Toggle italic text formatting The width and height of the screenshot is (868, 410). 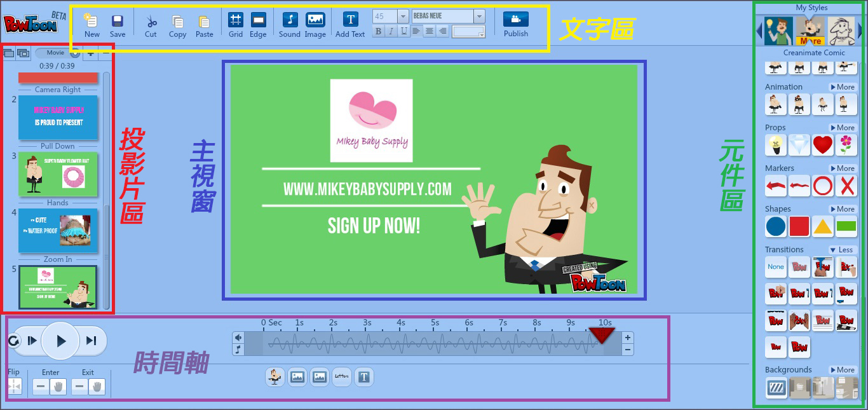click(x=391, y=31)
